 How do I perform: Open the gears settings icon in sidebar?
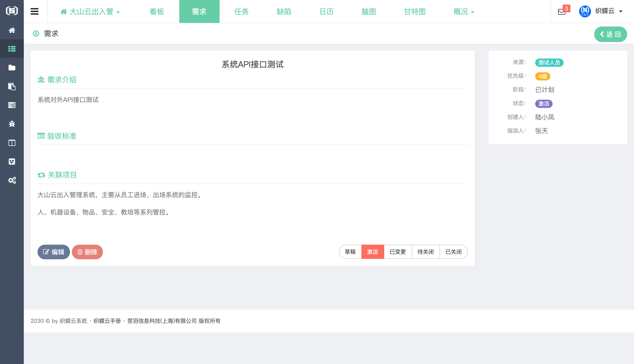12,180
